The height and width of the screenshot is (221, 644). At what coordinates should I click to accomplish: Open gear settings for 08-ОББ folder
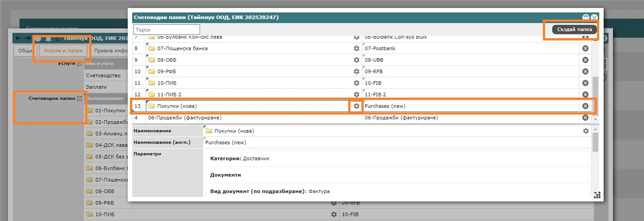356,60
